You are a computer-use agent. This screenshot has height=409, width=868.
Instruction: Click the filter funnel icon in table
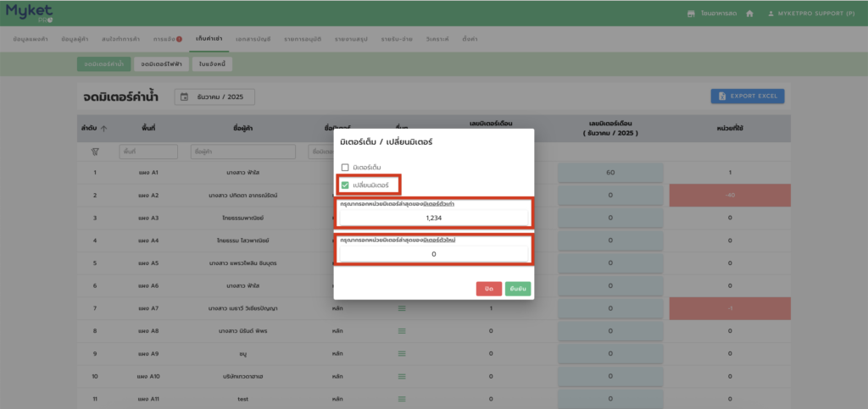[x=94, y=151]
